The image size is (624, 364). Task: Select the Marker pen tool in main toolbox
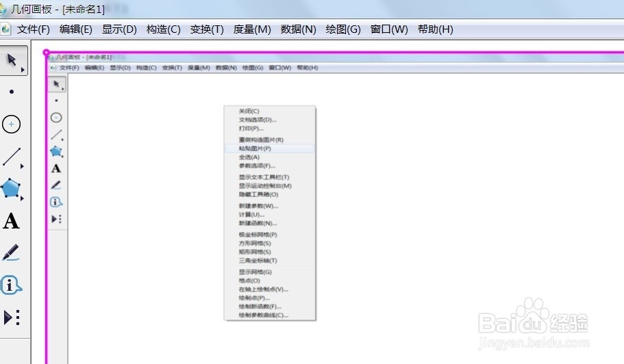point(11,252)
